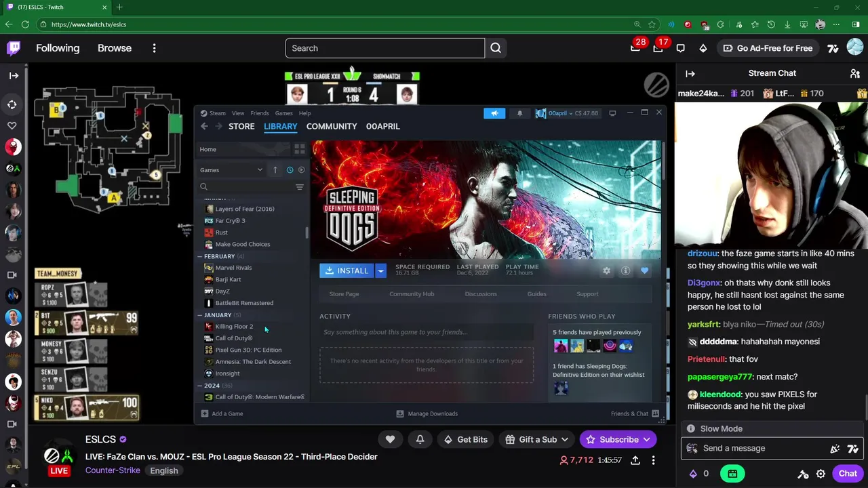The image size is (868, 488).
Task: Click the Chat send button
Action: (848, 474)
